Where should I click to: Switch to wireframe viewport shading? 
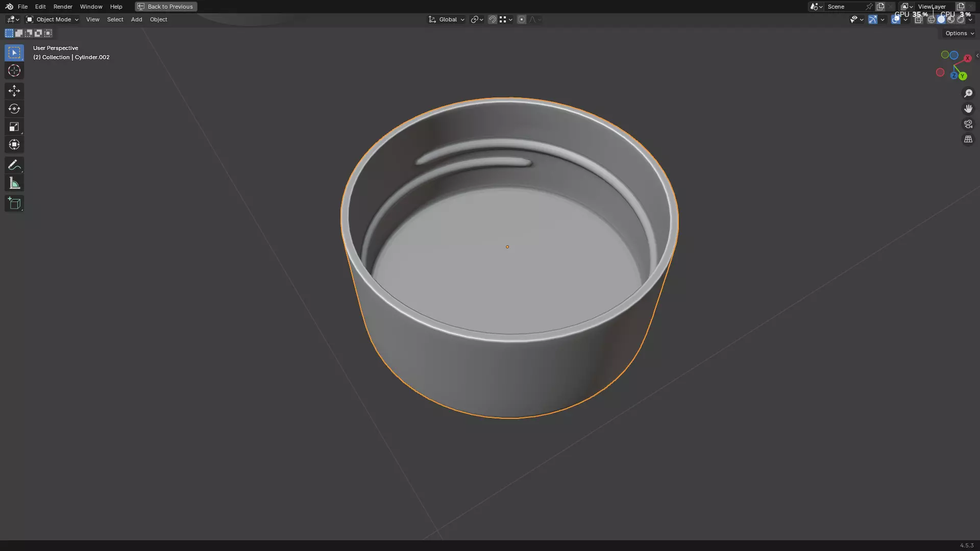pos(931,19)
